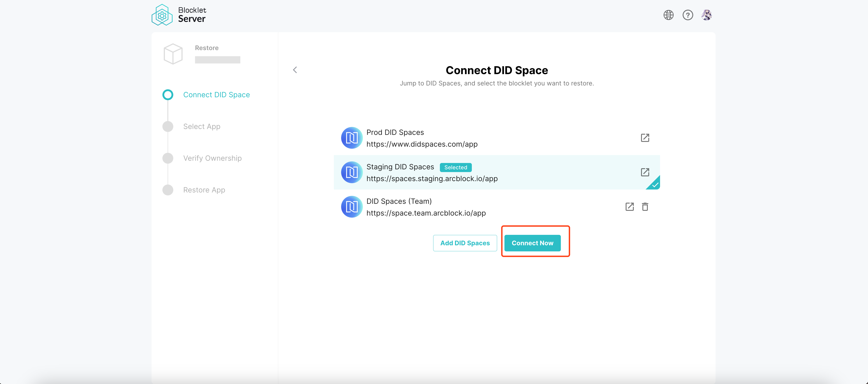
Task: Open the language globe selector
Action: coord(668,15)
